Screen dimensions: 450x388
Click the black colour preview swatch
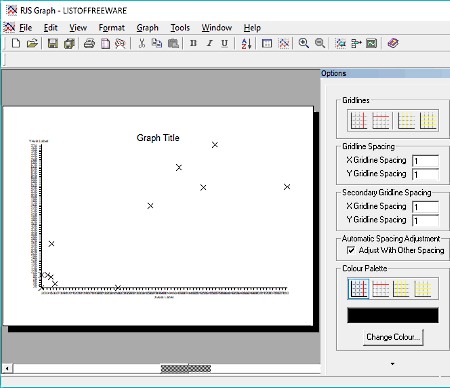[x=393, y=315]
